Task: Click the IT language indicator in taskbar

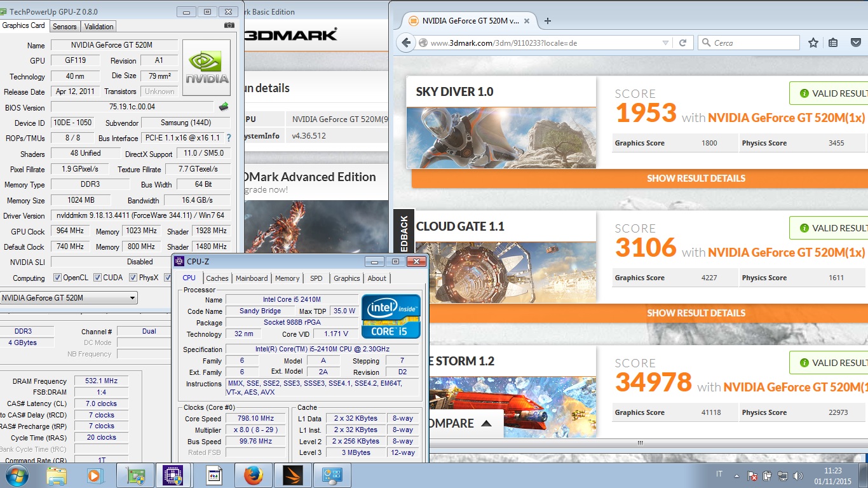Action: pos(719,474)
